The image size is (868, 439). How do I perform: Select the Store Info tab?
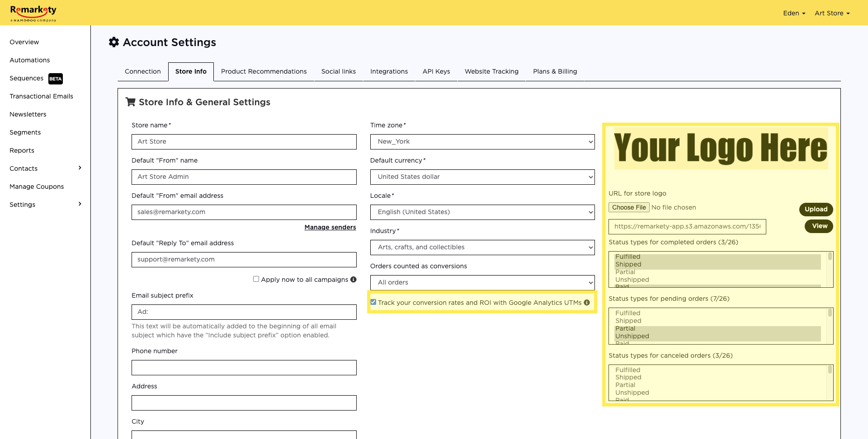click(x=191, y=71)
